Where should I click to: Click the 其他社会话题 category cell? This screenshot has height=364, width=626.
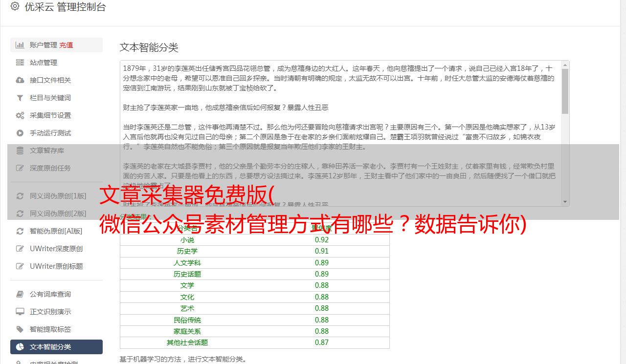point(187,343)
